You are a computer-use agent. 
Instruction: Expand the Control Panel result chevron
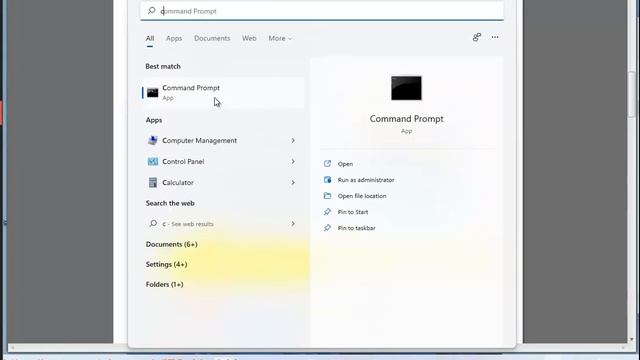pos(293,162)
